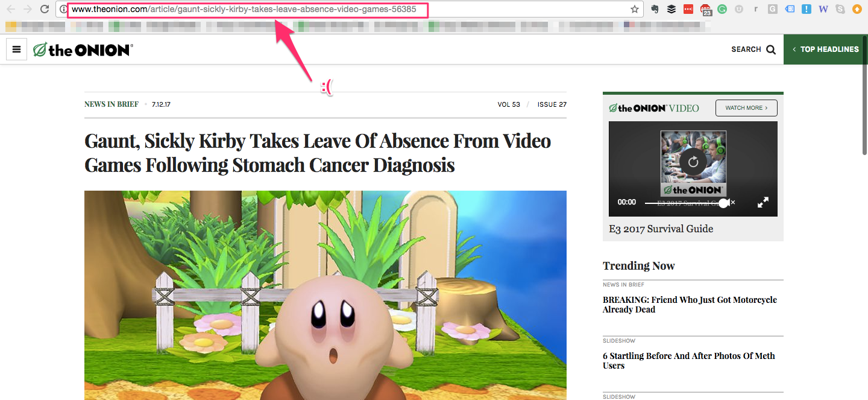The width and height of the screenshot is (868, 400).
Task: Open the Meth Users photos slideshow link
Action: click(x=689, y=361)
